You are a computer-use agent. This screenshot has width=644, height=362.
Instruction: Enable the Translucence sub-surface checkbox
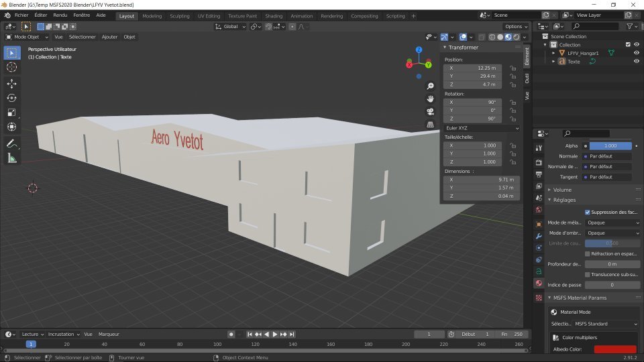click(588, 274)
